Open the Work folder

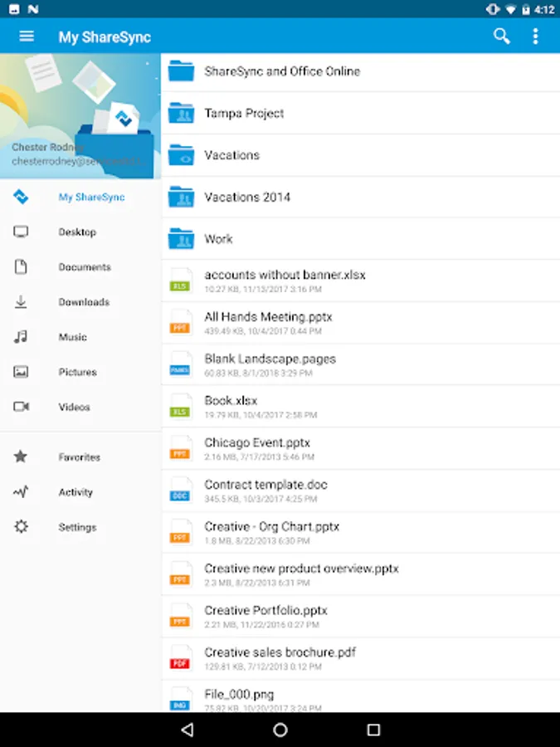(361, 239)
